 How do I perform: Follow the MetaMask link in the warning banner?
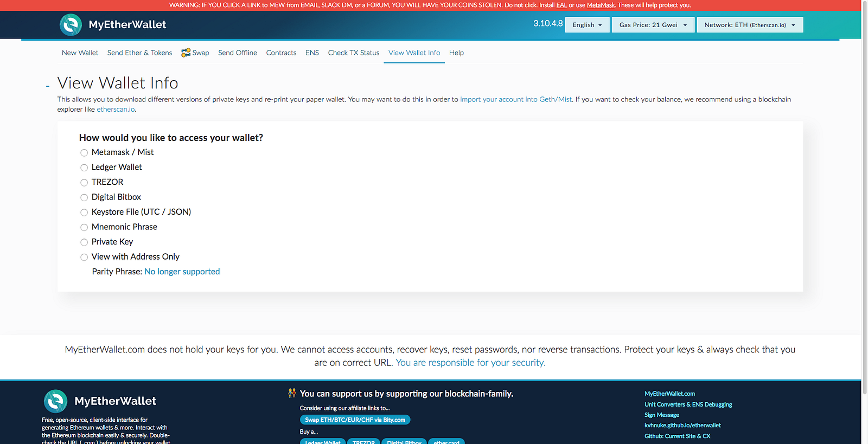(x=601, y=5)
